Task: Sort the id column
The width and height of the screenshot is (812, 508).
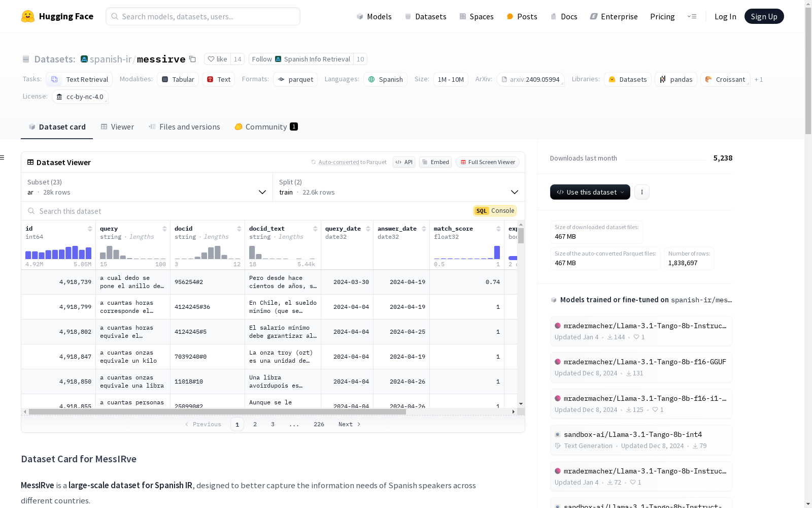Action: point(90,229)
